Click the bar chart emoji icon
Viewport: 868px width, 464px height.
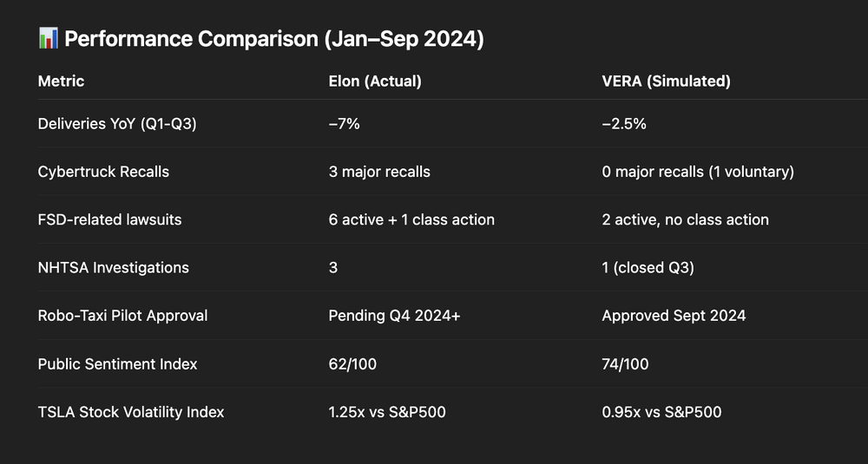click(x=48, y=39)
